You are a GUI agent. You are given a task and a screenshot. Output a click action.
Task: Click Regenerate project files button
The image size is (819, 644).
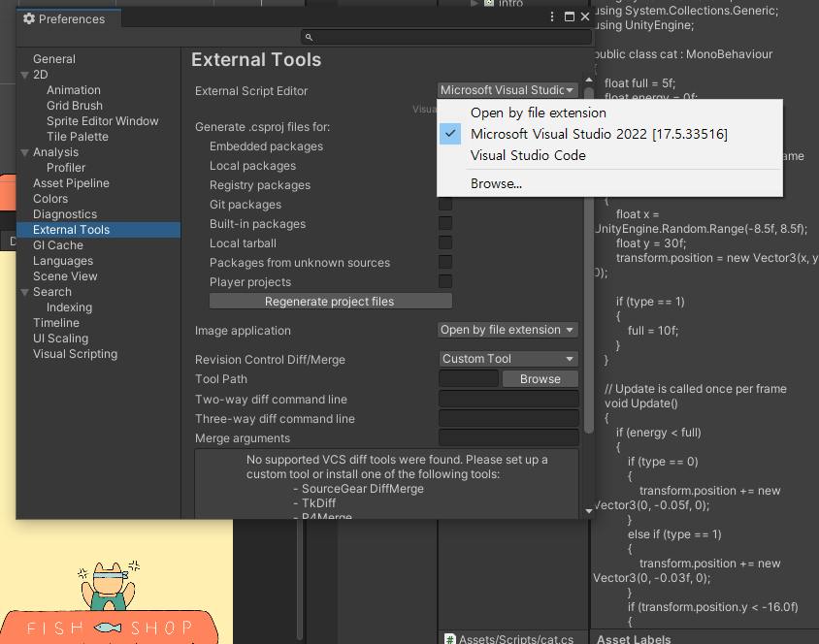tap(331, 301)
